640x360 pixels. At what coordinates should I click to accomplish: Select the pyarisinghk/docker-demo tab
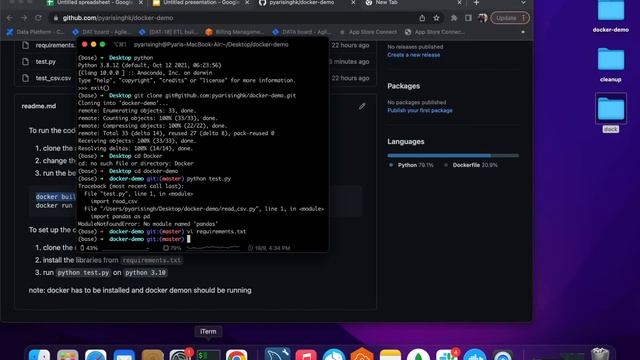(x=302, y=3)
